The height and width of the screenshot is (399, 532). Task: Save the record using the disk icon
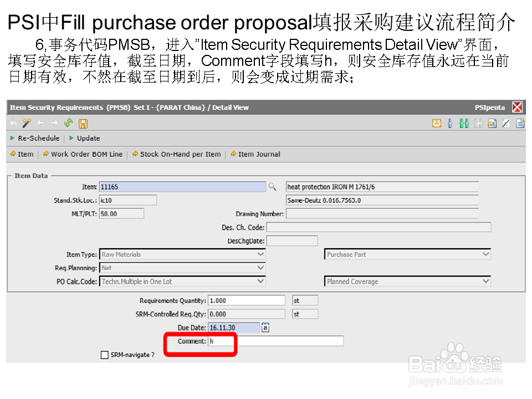(82, 124)
